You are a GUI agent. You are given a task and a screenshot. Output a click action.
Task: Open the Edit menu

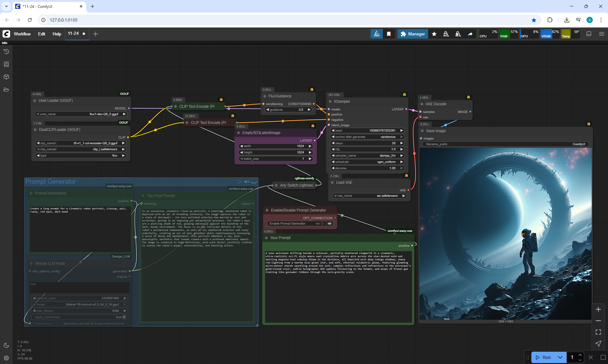pos(41,34)
